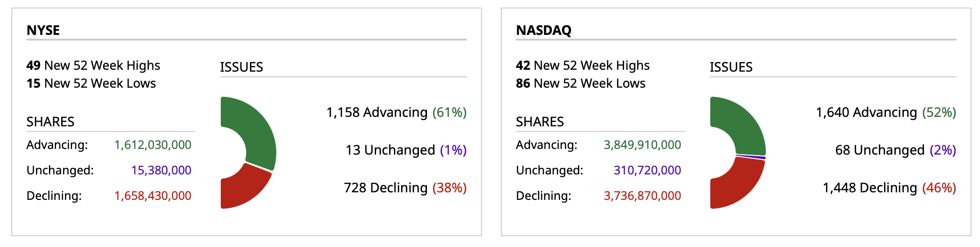Screen dimensions: 980x247
Task: Click NYSE declining shares value 1,658,430,000
Action: click(153, 196)
